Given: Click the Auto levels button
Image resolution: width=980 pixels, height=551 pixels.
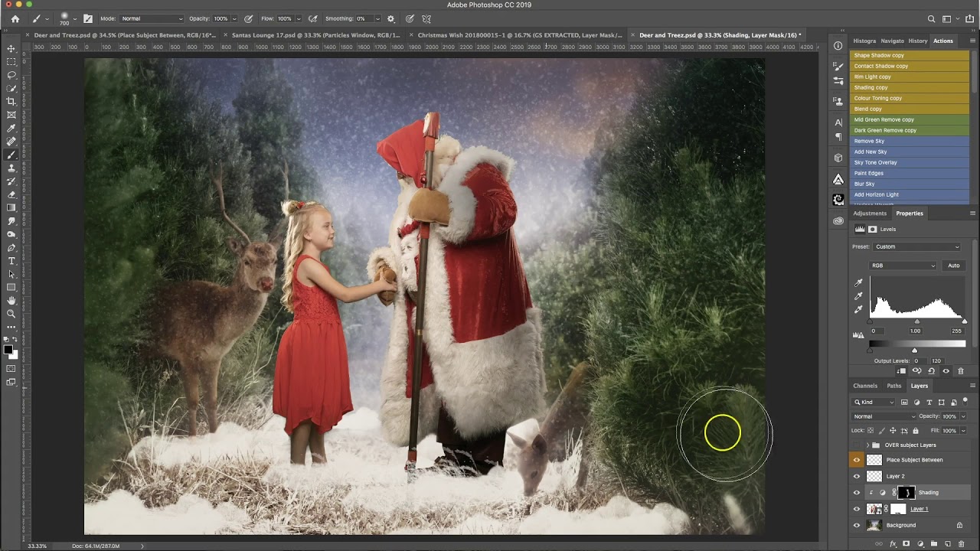Looking at the screenshot, I should pos(953,266).
